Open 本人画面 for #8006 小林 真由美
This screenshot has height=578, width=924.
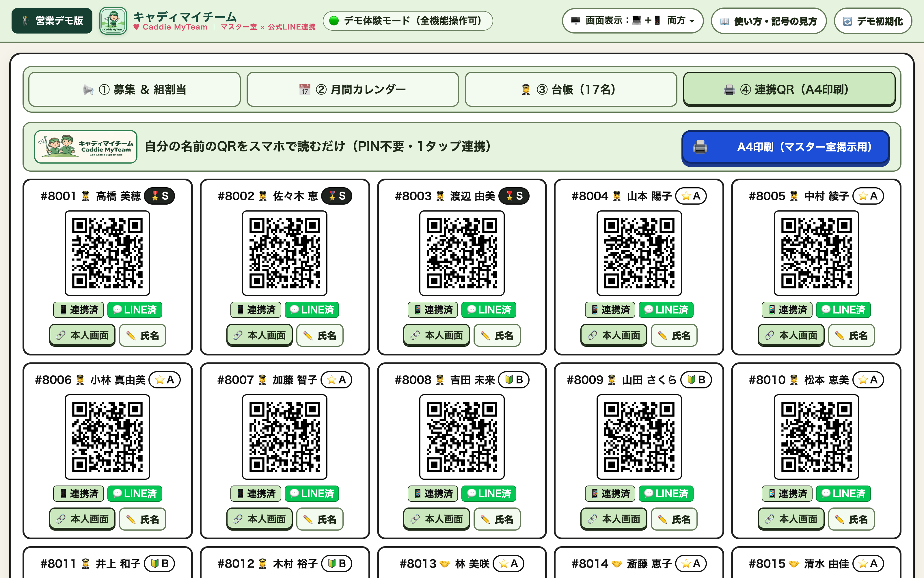[x=83, y=519]
